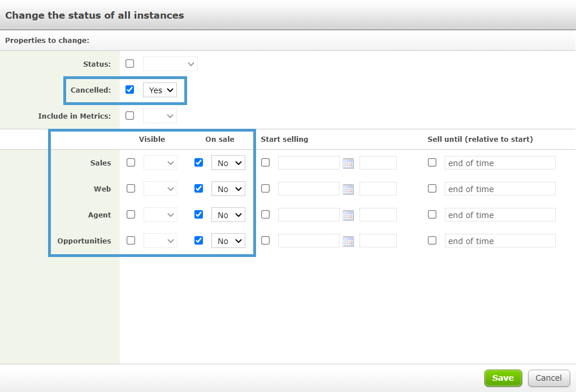Enable the Agent Sell until checkbox

(432, 215)
